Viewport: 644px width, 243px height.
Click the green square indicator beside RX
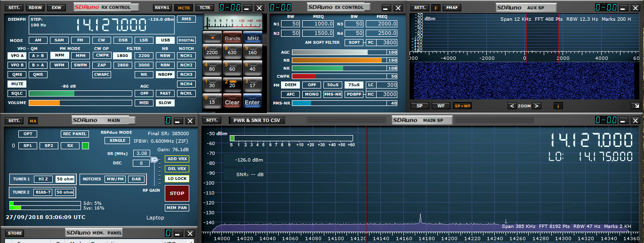85,146
